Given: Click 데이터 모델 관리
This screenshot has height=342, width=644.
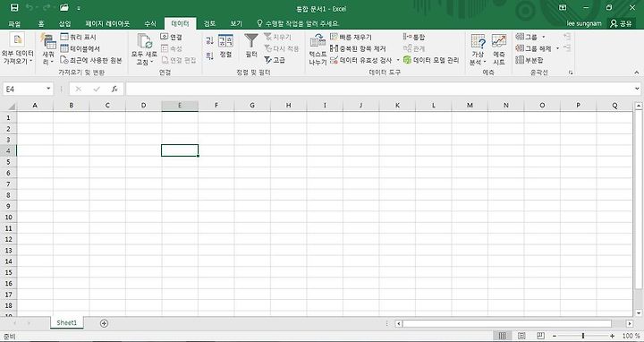Looking at the screenshot, I should coord(431,60).
